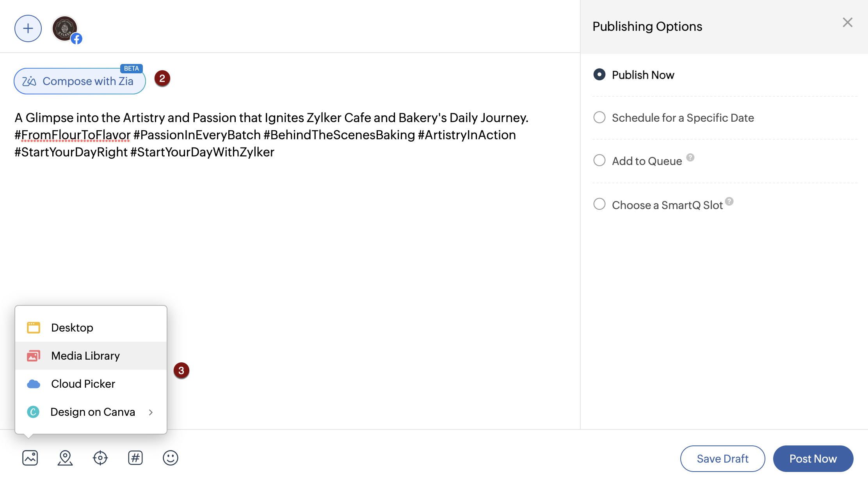Click the SmartQ Slot help icon

click(729, 201)
